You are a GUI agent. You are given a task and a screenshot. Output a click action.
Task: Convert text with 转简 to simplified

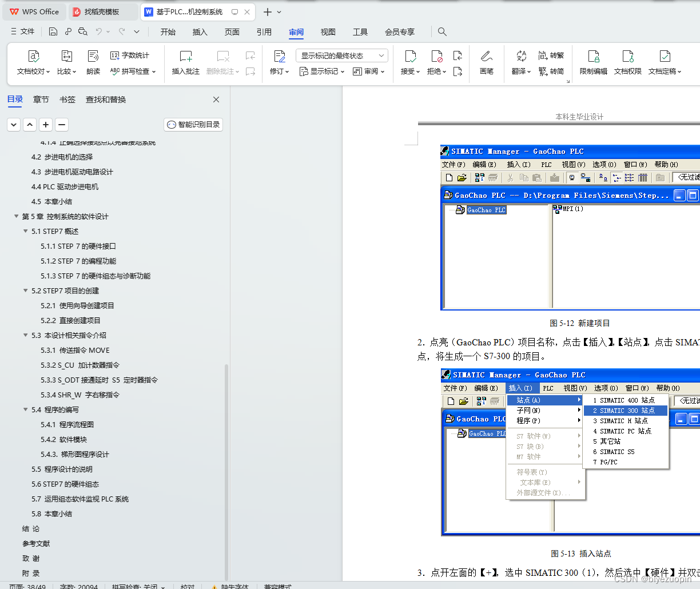tap(551, 71)
